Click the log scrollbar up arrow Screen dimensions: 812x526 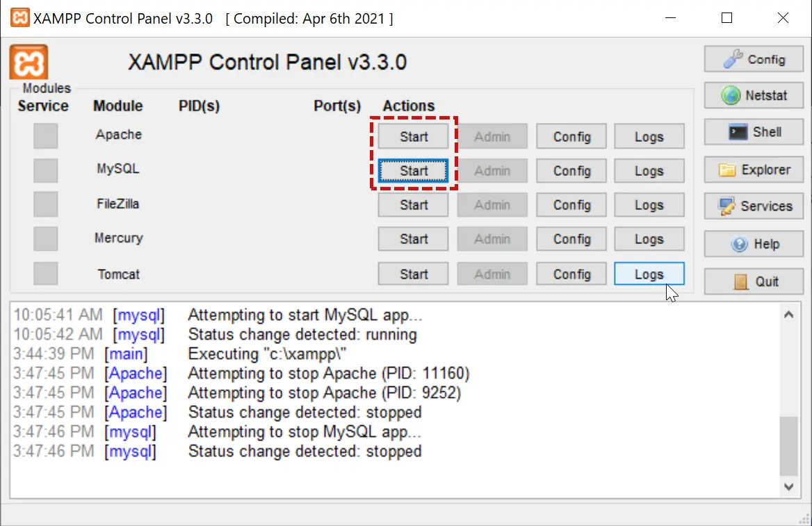coord(788,314)
